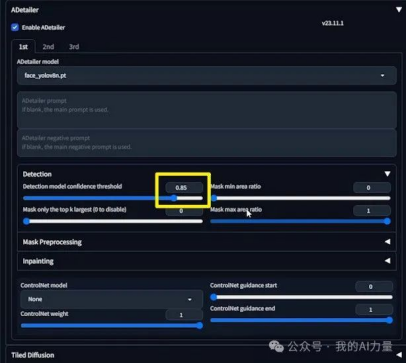
Task: Open ControlNet model None dropdown
Action: click(112, 299)
